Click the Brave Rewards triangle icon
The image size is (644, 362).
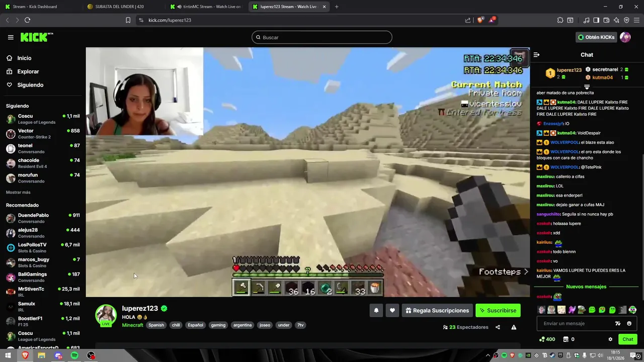point(493,20)
